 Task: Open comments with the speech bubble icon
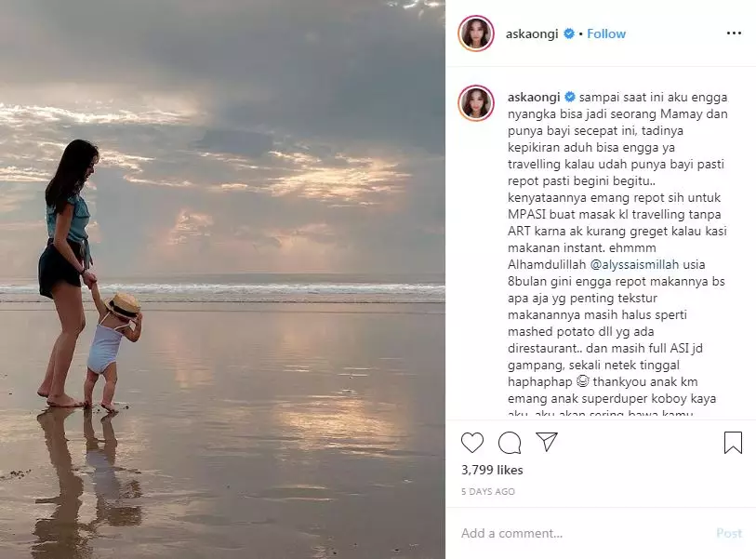(x=511, y=444)
